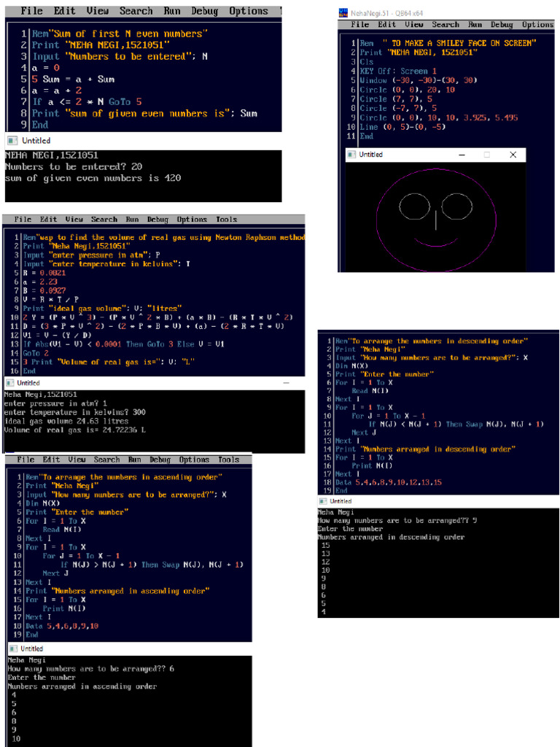Maximize the smiley face Untitled window
Screen dimensions: 560x747
[x=486, y=155]
